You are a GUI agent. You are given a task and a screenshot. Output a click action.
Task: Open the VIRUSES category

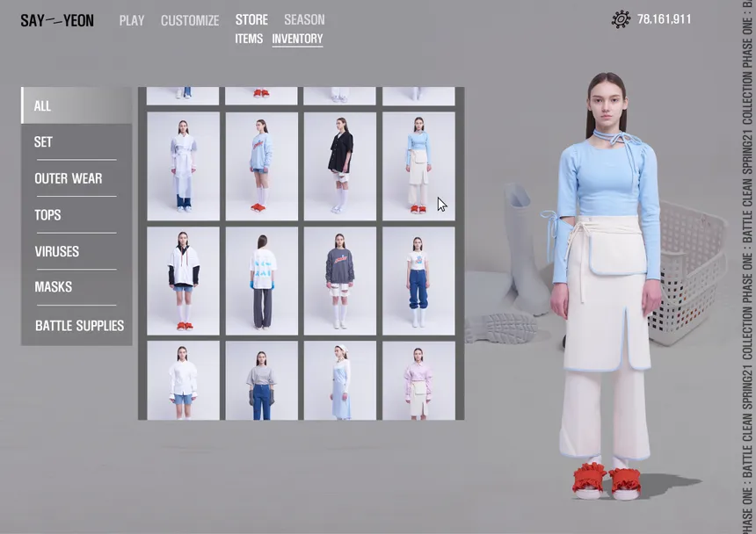click(76, 251)
